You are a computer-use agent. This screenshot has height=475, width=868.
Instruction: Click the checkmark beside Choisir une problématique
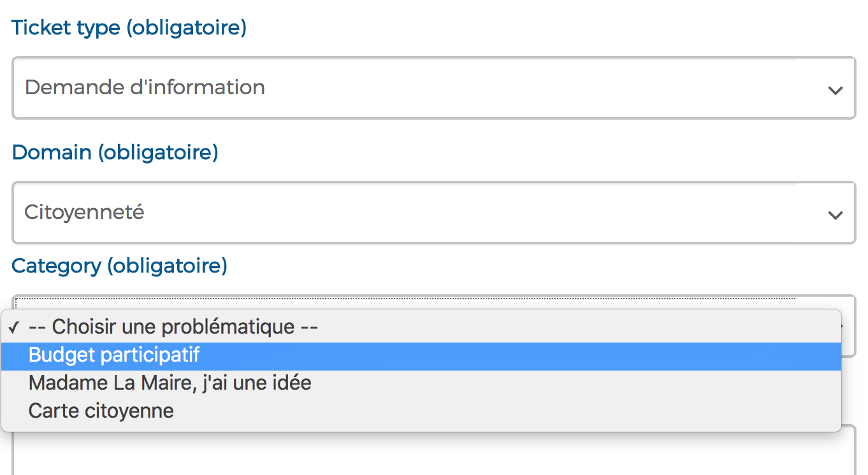(13, 328)
